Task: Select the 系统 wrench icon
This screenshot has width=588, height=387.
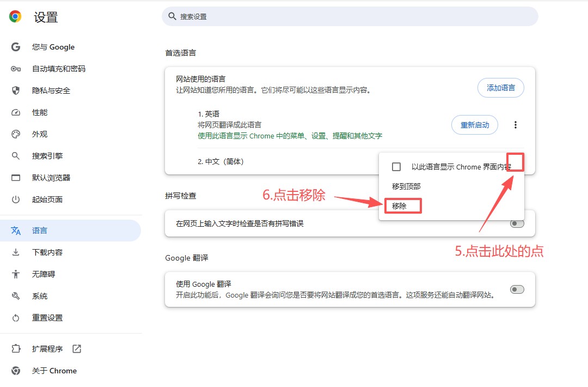Action: point(15,295)
